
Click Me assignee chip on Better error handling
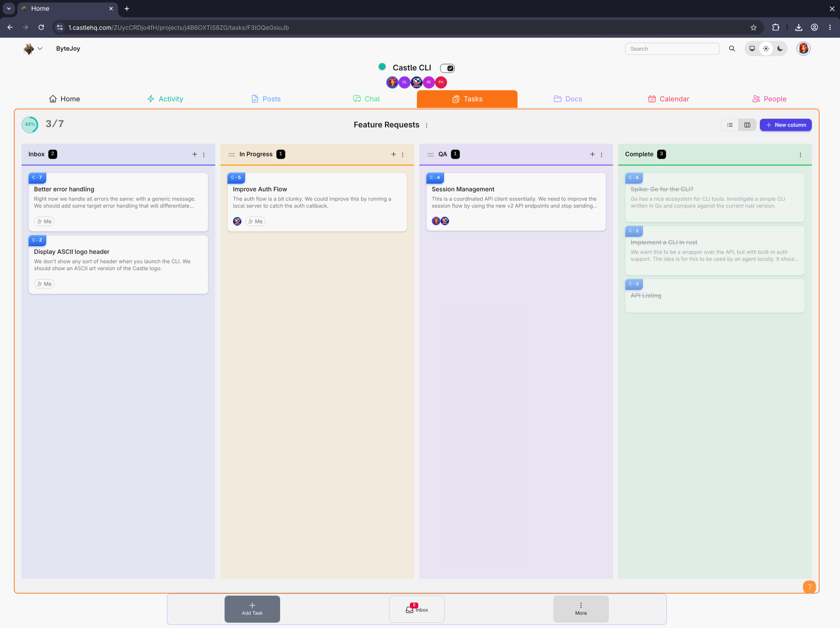[x=44, y=222]
